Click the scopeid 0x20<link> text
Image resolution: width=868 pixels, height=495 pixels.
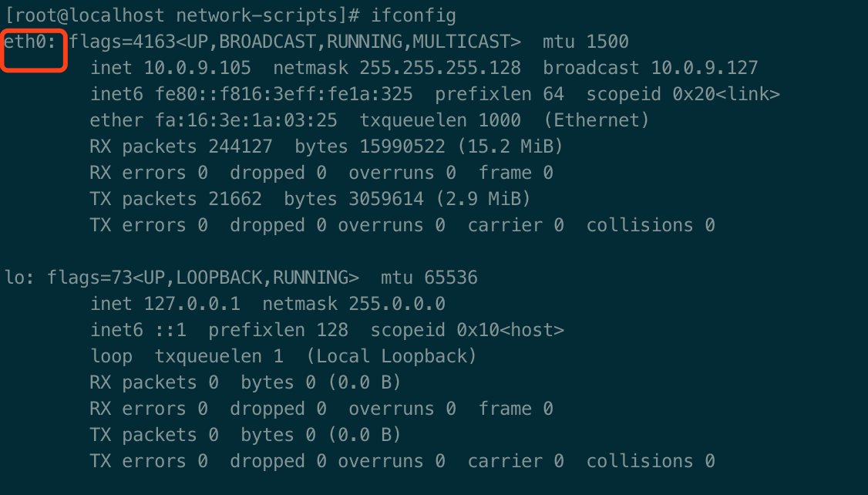[x=683, y=94]
